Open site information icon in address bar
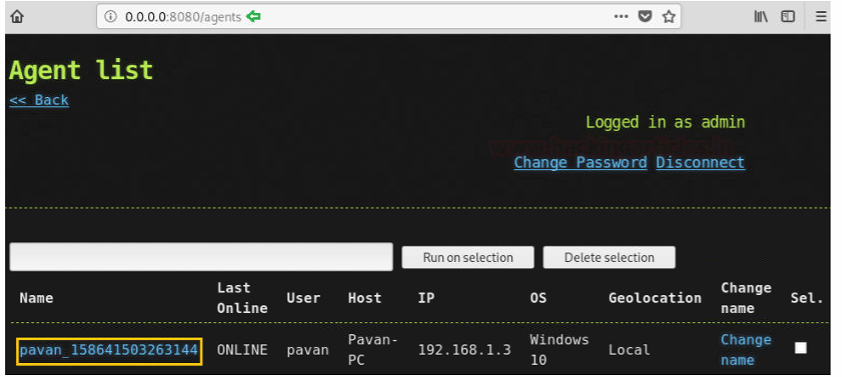This screenshot has height=377, width=842. 110,17
